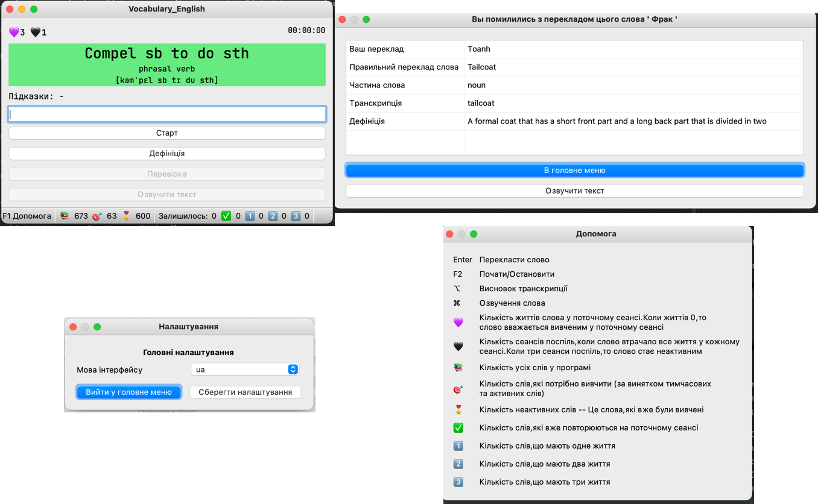
Task: Click the number 2 icon in the status bar
Action: (273, 216)
